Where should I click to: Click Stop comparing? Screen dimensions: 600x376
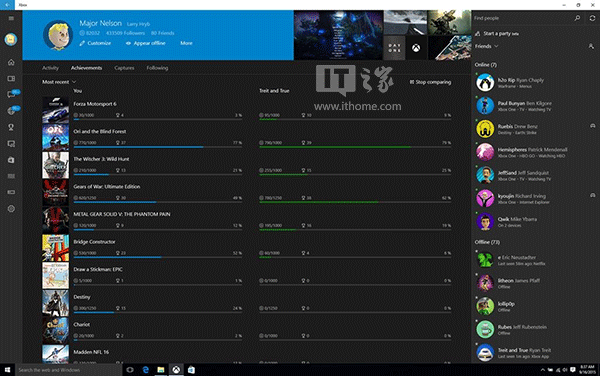click(430, 82)
